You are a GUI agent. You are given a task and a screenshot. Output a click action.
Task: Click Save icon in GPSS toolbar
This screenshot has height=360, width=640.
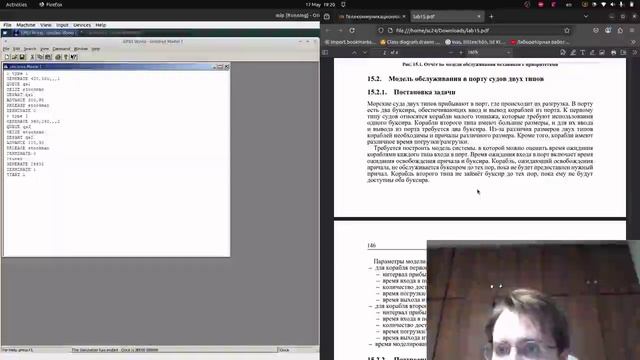pyautogui.click(x=22, y=57)
